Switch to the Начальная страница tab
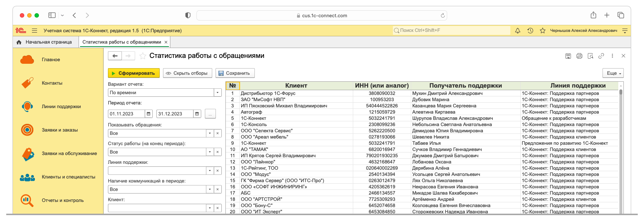 point(45,42)
